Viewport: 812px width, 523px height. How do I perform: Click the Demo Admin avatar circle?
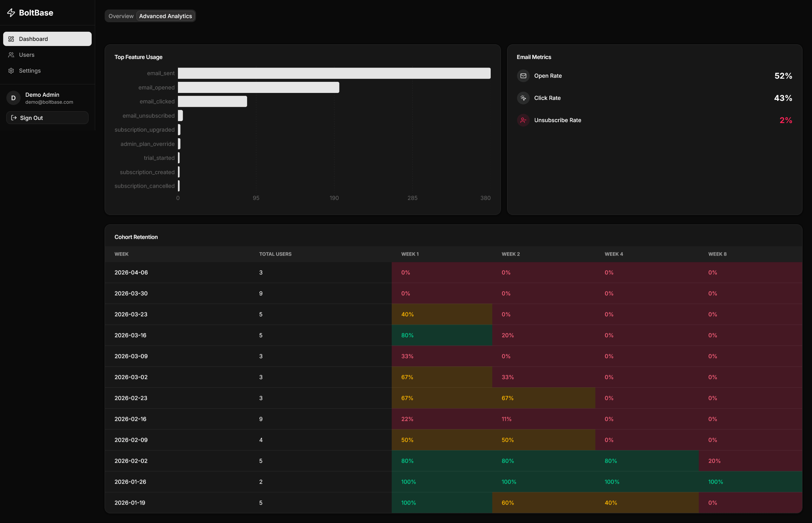pos(13,98)
